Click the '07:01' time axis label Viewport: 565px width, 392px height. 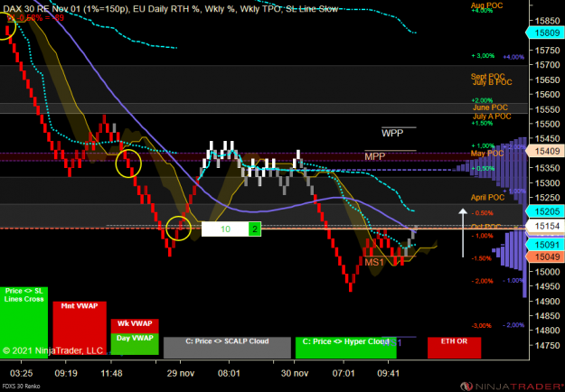(344, 373)
